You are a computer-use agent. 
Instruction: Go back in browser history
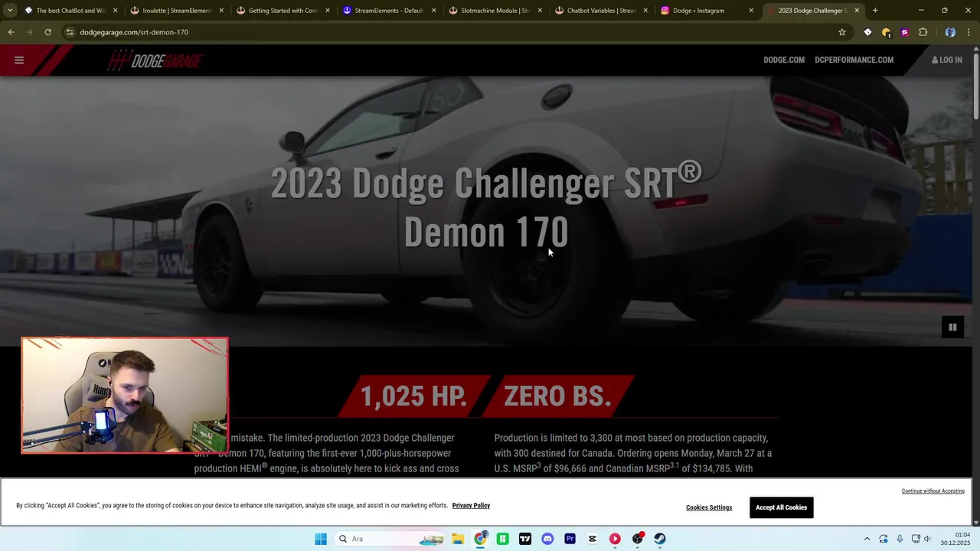tap(11, 32)
